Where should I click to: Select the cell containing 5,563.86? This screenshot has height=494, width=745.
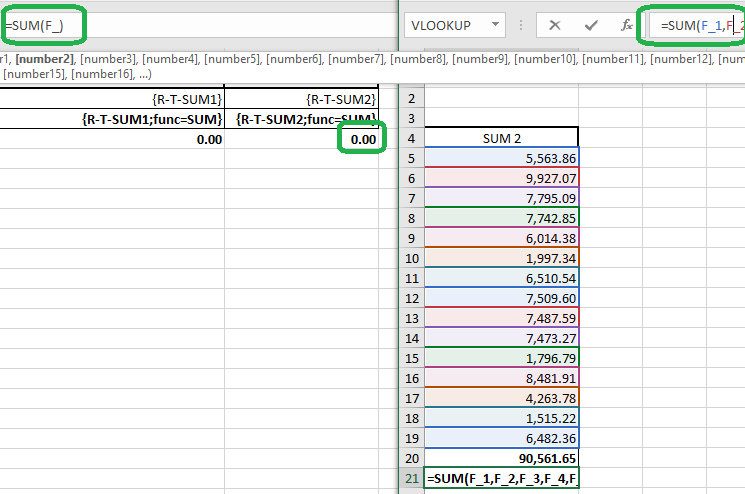[502, 158]
